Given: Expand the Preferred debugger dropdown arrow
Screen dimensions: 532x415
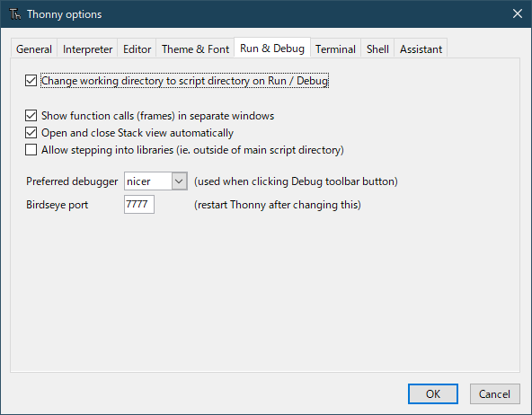Looking at the screenshot, I should pyautogui.click(x=179, y=181).
